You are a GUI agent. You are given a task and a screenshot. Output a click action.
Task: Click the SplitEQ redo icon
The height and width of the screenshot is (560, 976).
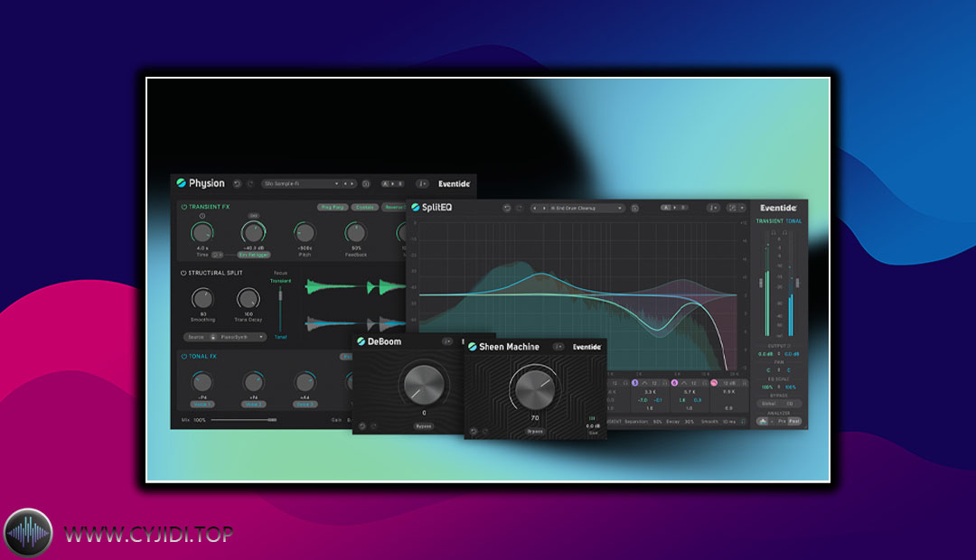pos(519,208)
